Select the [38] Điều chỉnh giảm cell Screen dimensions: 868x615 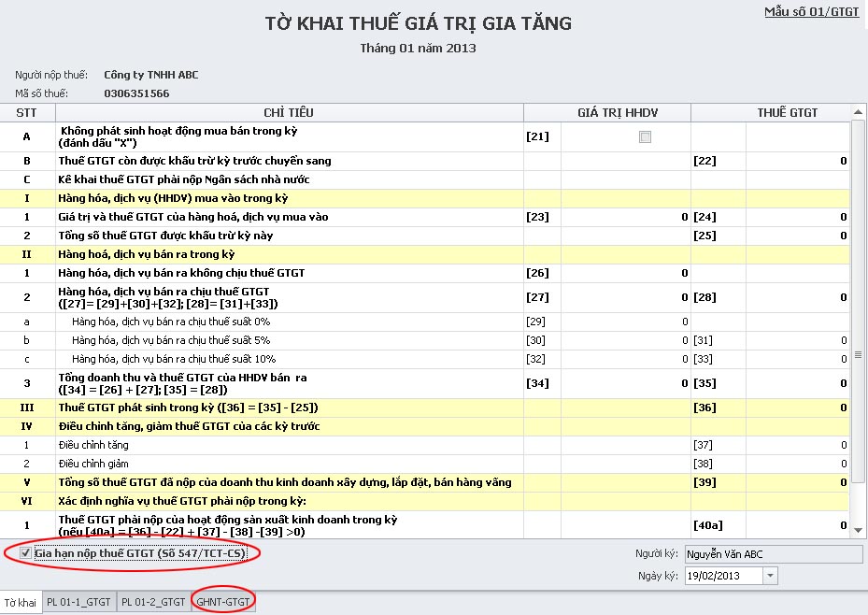797,464
